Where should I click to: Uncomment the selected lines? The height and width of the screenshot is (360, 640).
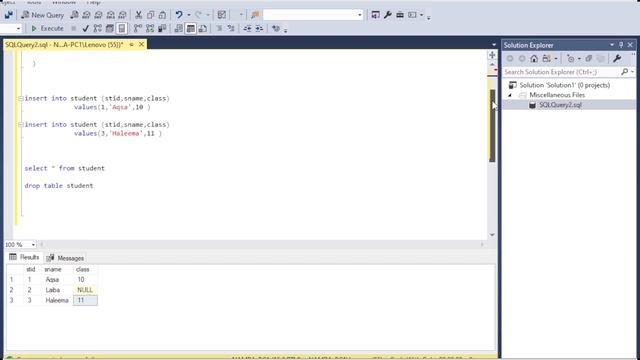click(231, 28)
